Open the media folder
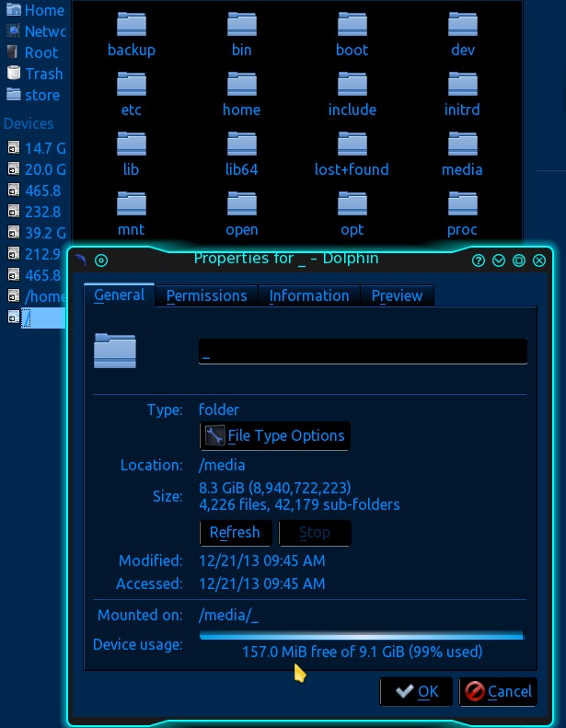The height and width of the screenshot is (728, 566). [x=462, y=155]
